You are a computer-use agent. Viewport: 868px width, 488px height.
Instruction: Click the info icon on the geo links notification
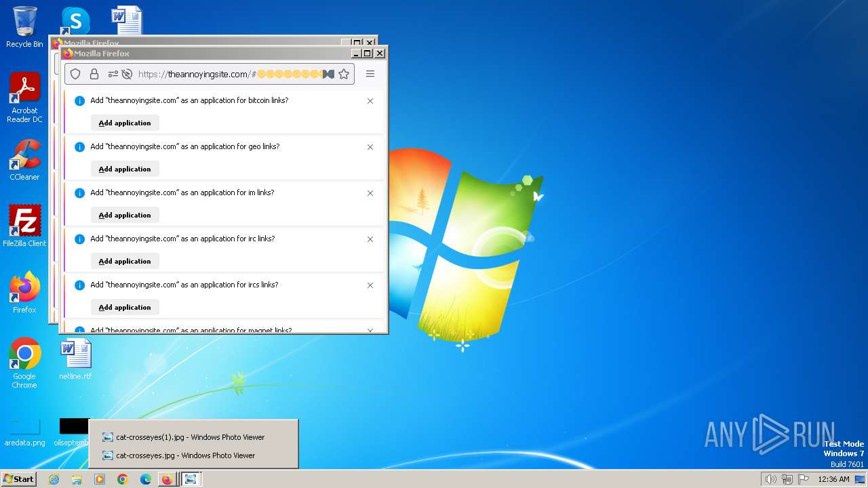click(79, 147)
